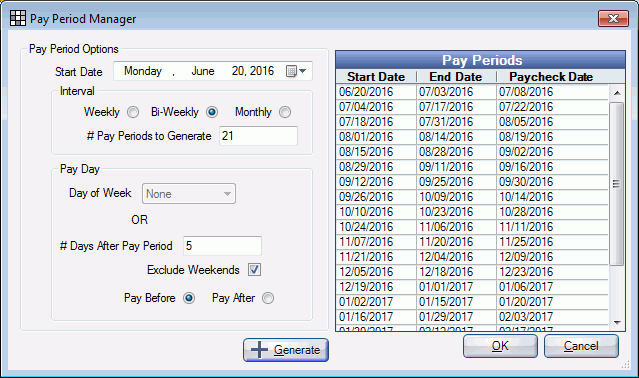Viewport: 639px width, 378px height.
Task: Click the Paycheck Date column header
Action: tap(551, 77)
